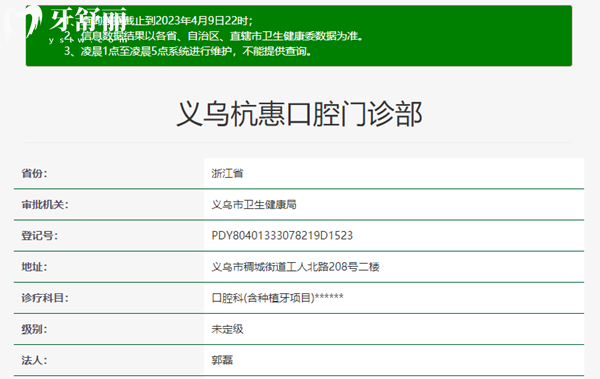Click the 法人 label
This screenshot has height=379, width=600.
(x=34, y=360)
